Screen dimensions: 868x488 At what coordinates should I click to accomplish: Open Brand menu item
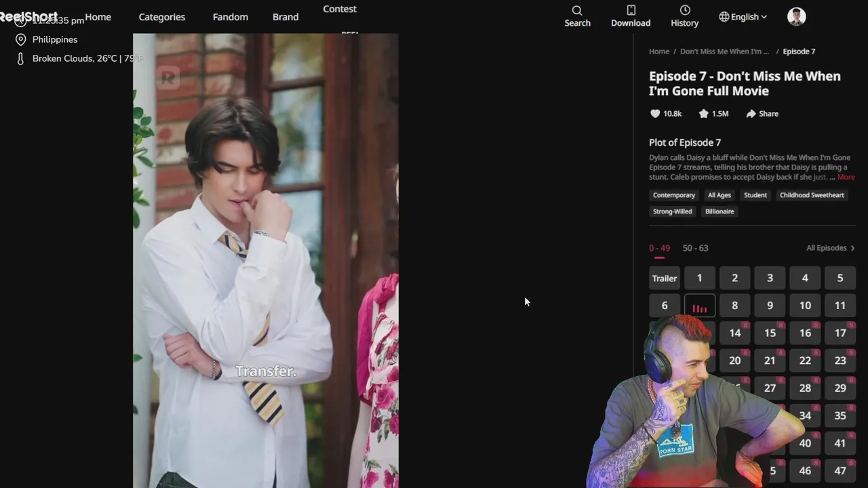click(285, 17)
